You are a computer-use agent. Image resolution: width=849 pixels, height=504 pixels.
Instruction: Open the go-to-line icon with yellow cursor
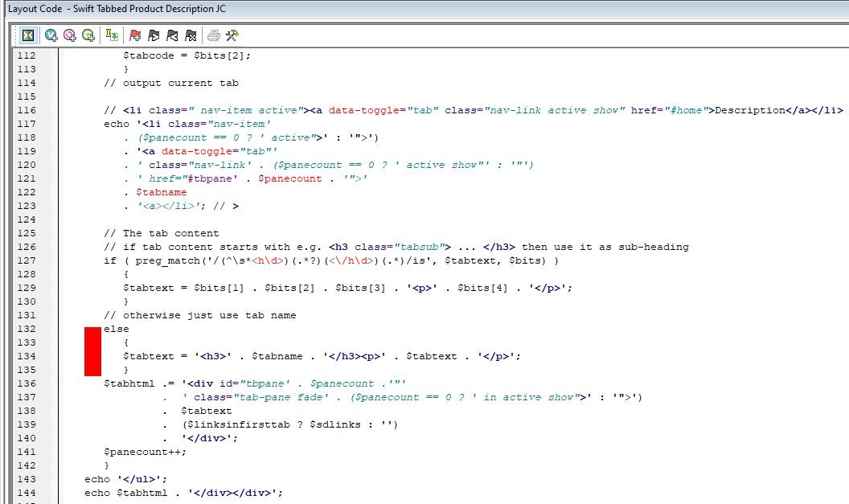(x=112, y=35)
